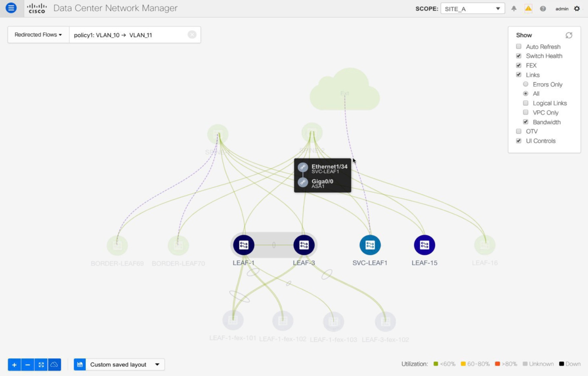588x376 pixels.
Task: Open the SCOPE SITE_A dropdown
Action: (x=473, y=9)
